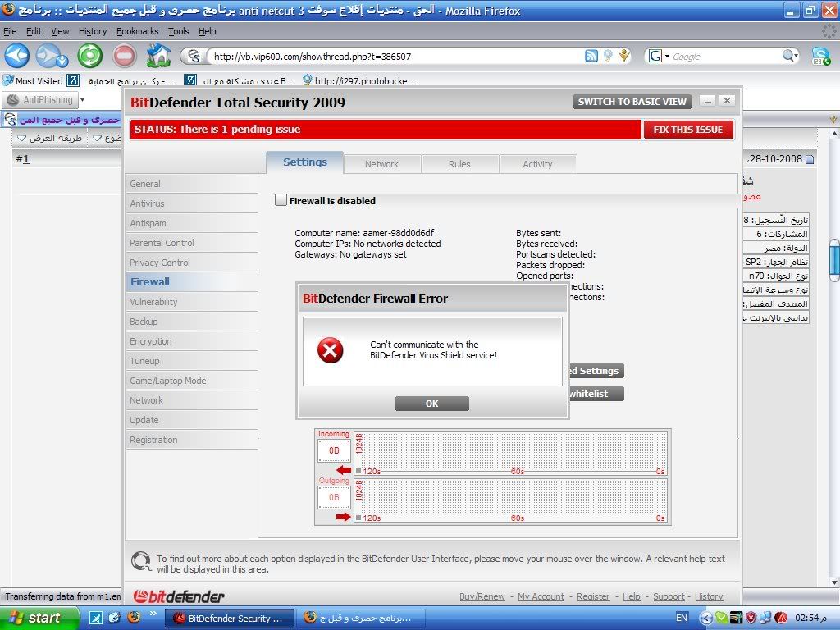
Task: Click the FIX THIS ISSUE button
Action: pos(687,130)
